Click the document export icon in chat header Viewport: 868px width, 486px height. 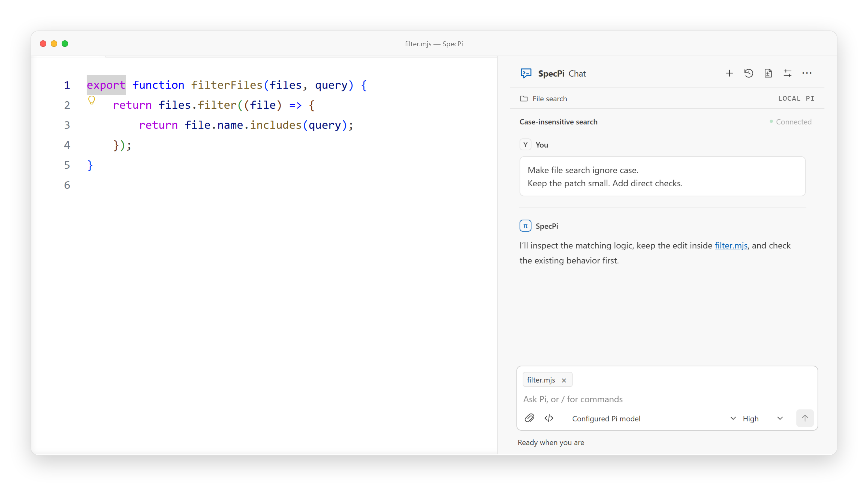tap(768, 74)
